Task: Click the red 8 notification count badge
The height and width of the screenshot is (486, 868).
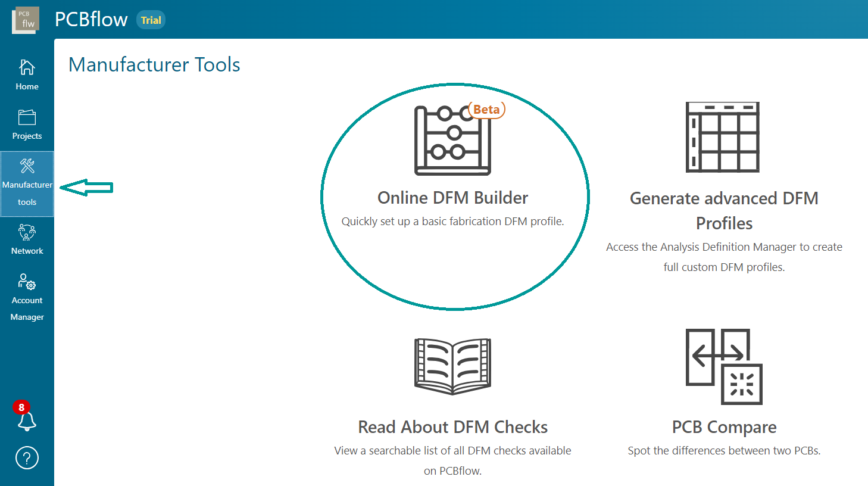Action: (21, 407)
